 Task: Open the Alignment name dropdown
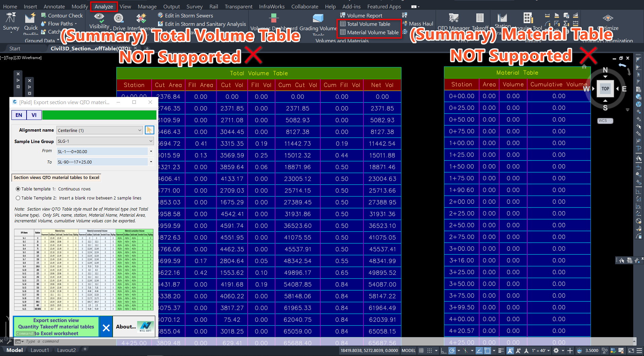(x=100, y=130)
